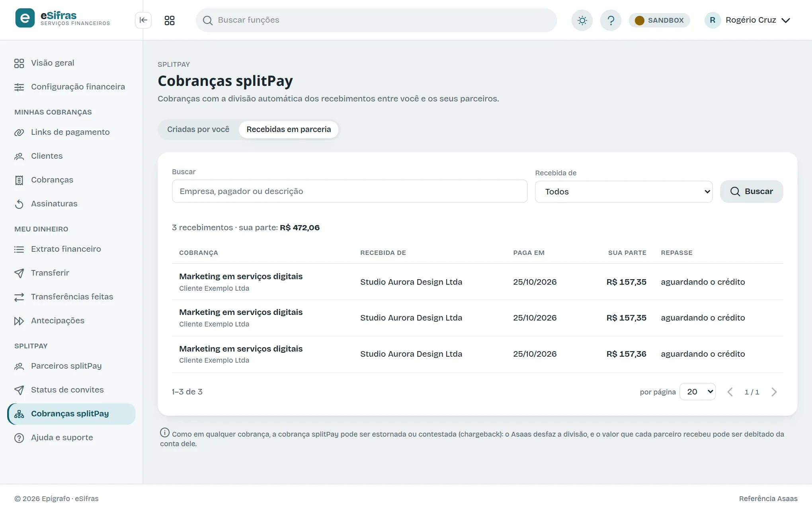Focus the Buscar funções search field
Screen dimensions: 812x513
(376, 20)
